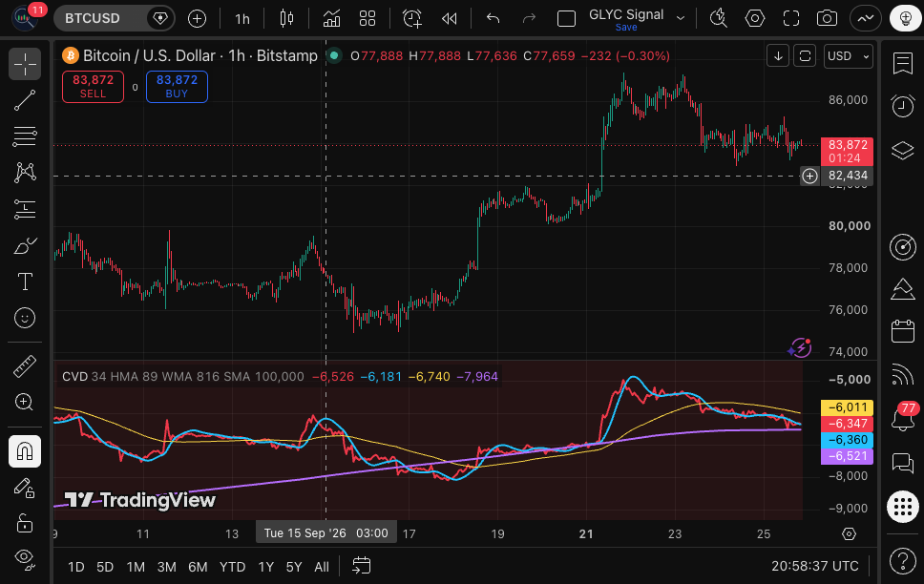Select the YTD time range
924x584 pixels.
pyautogui.click(x=232, y=567)
